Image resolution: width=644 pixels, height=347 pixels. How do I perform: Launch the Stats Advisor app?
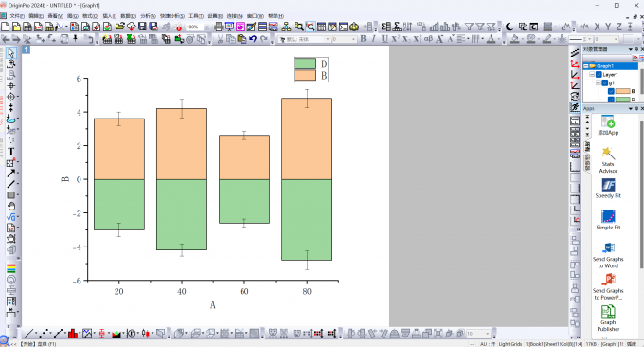coord(608,160)
